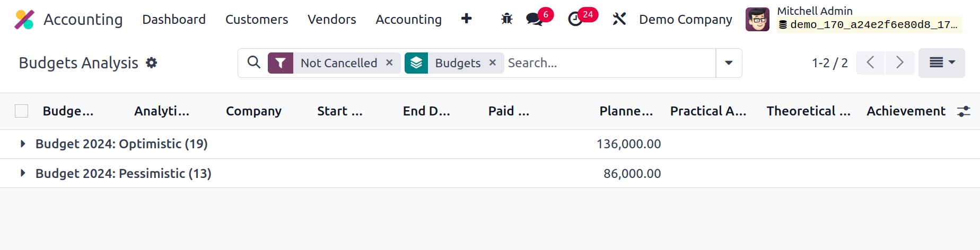The image size is (980, 250).
Task: Open the Customers menu
Action: click(257, 19)
